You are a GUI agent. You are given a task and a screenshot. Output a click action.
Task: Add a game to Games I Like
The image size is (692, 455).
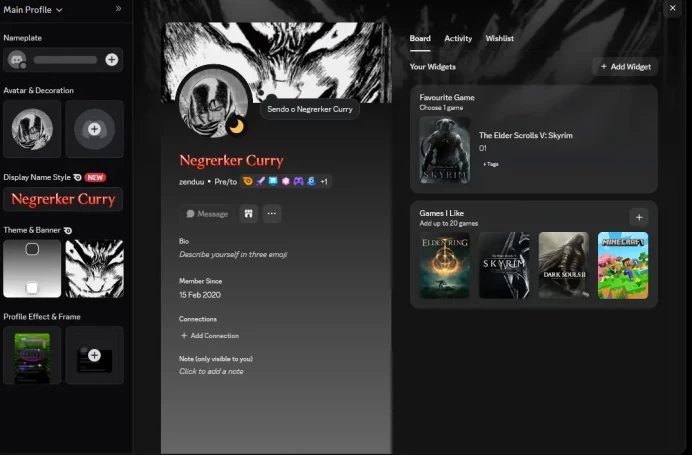(x=639, y=217)
